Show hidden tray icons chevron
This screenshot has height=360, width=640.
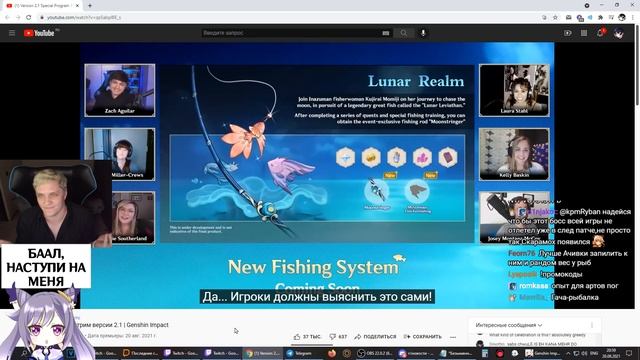(x=568, y=353)
